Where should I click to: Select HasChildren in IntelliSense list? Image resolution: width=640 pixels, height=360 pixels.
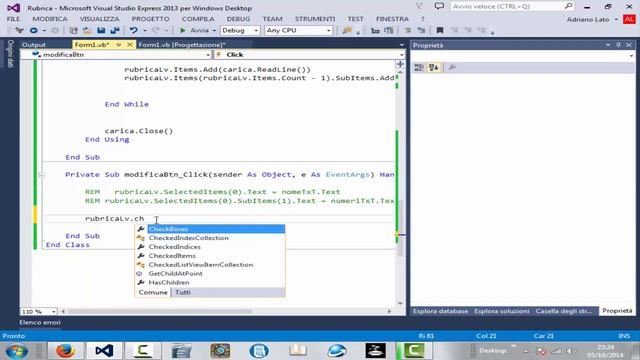(x=210, y=282)
